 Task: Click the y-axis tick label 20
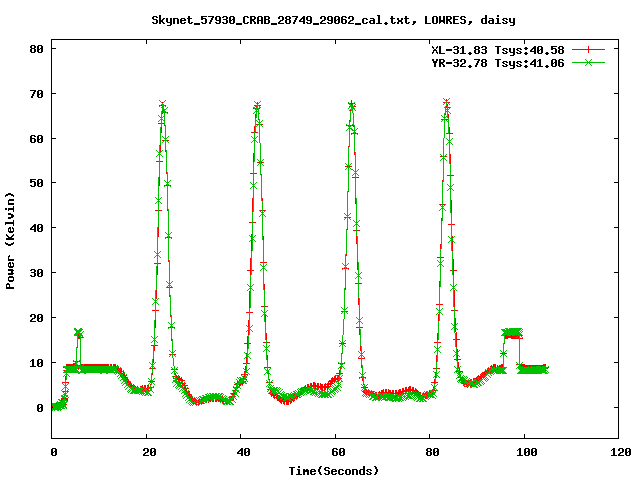click(x=36, y=318)
